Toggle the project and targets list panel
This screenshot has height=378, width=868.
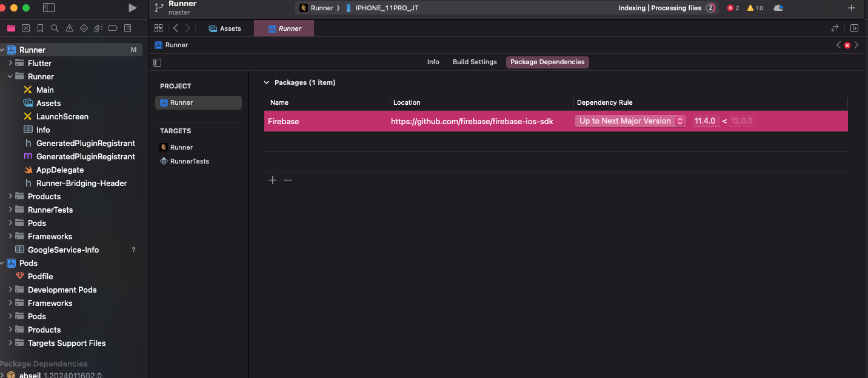pos(158,62)
